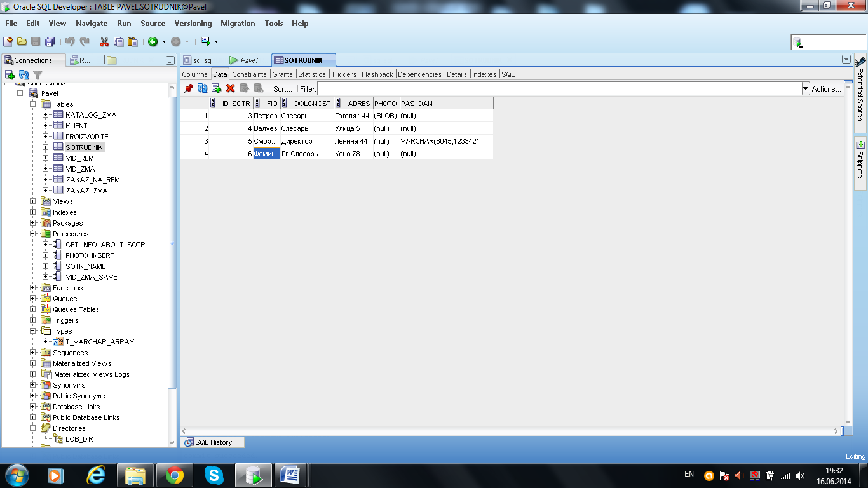This screenshot has height=488, width=868.
Task: Expand the ZAKAZ_NA_REM table node
Action: (x=45, y=180)
